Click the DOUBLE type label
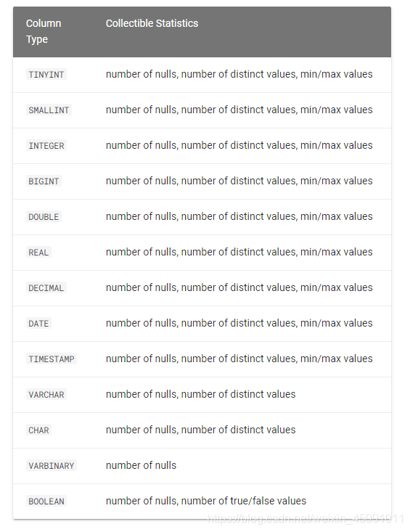This screenshot has height=532, width=410. pyautogui.click(x=44, y=217)
